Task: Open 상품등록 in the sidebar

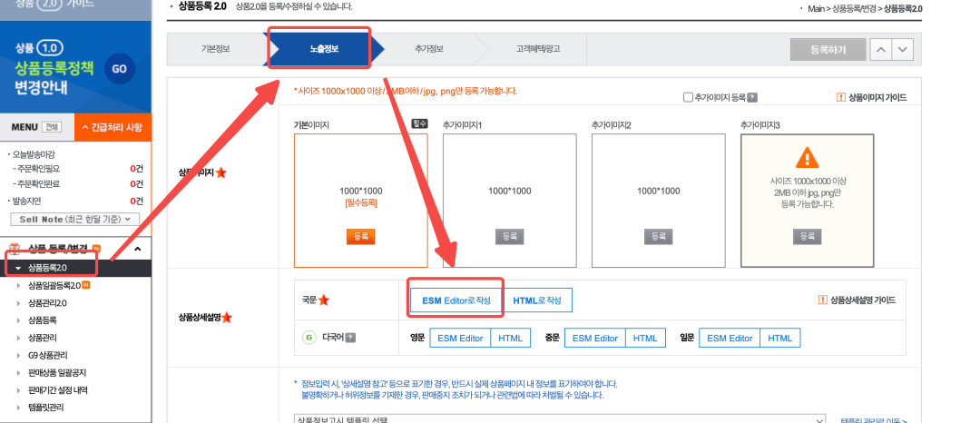Action: pyautogui.click(x=43, y=320)
